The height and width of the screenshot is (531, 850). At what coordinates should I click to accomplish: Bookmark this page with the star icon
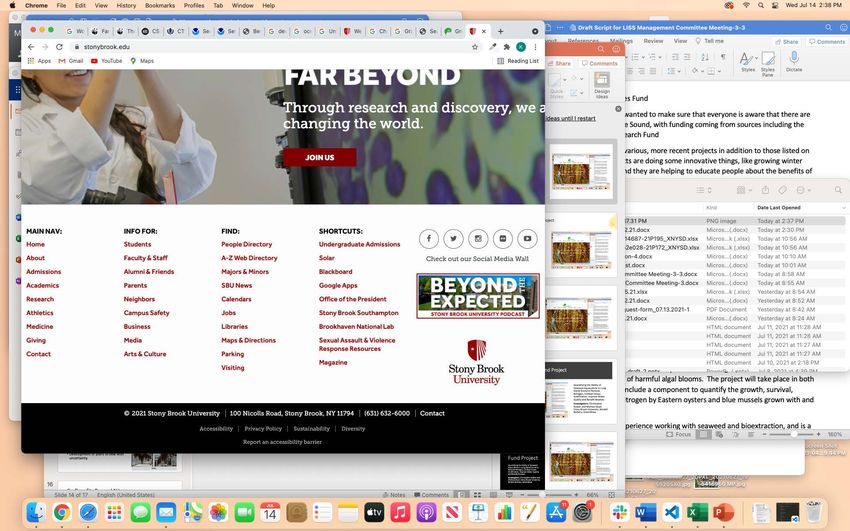pyautogui.click(x=475, y=47)
